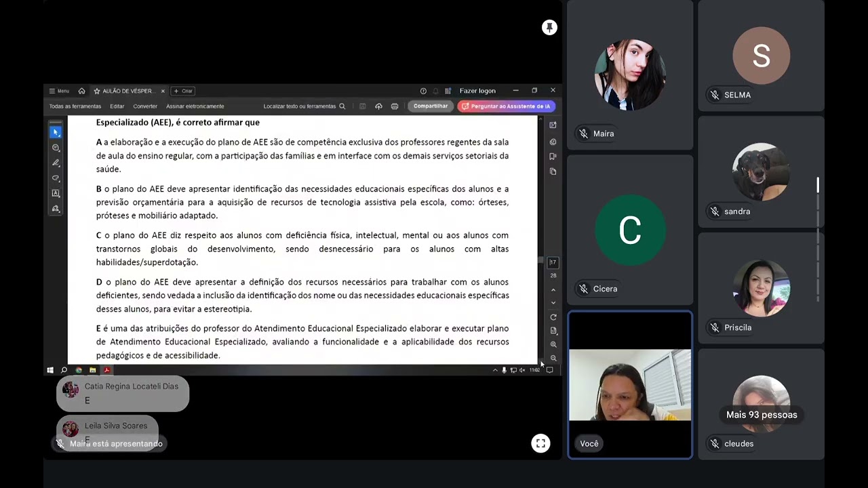Select the highlighter pen tool
The width and height of the screenshot is (868, 488).
point(56,163)
